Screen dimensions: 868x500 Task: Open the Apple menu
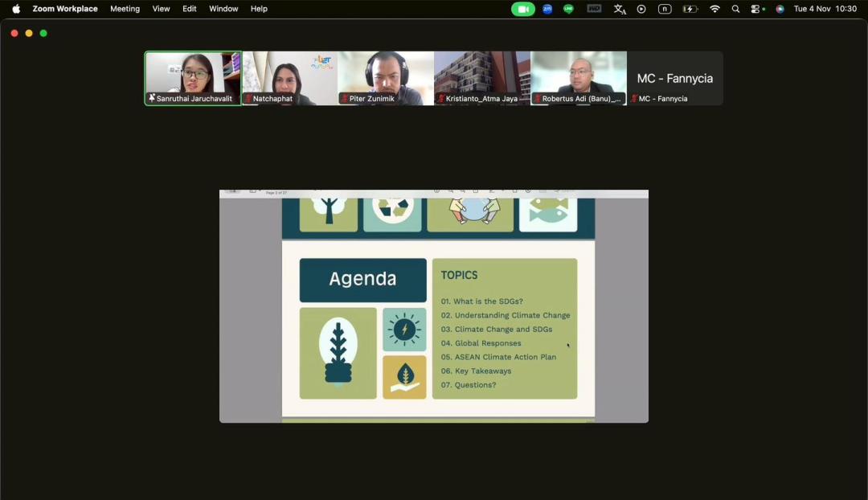coord(16,9)
